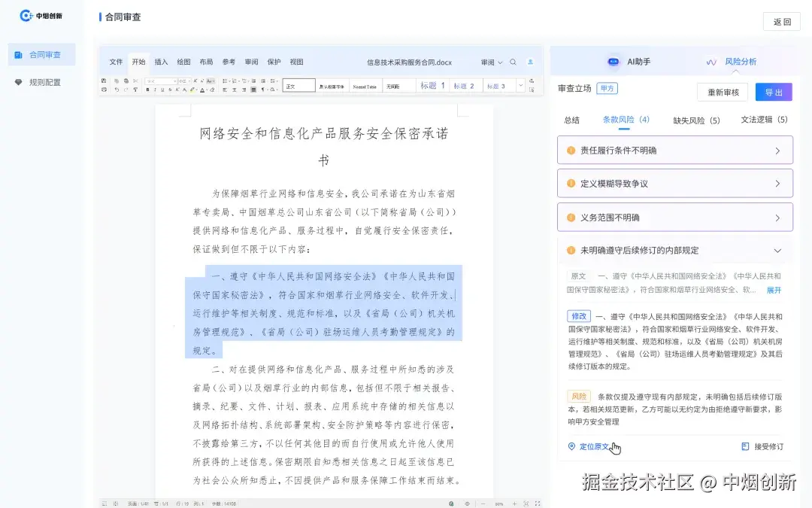Open the search magnifier in the title bar
This screenshot has height=508, width=812.
(514, 63)
